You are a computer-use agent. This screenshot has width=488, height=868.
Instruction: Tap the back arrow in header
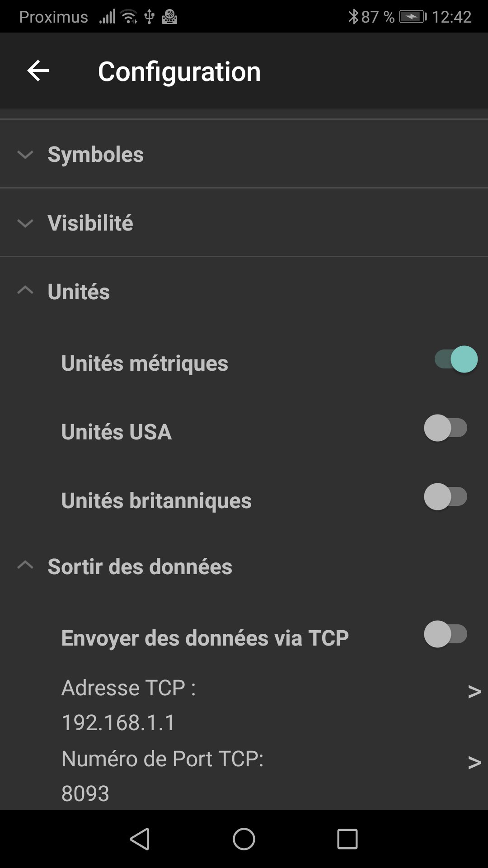[38, 71]
